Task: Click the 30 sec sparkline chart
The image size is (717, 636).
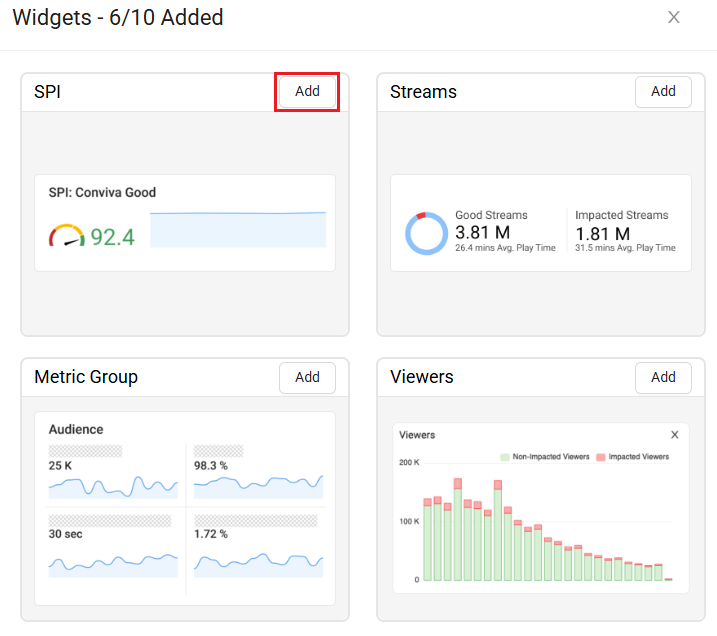Action: 112,563
